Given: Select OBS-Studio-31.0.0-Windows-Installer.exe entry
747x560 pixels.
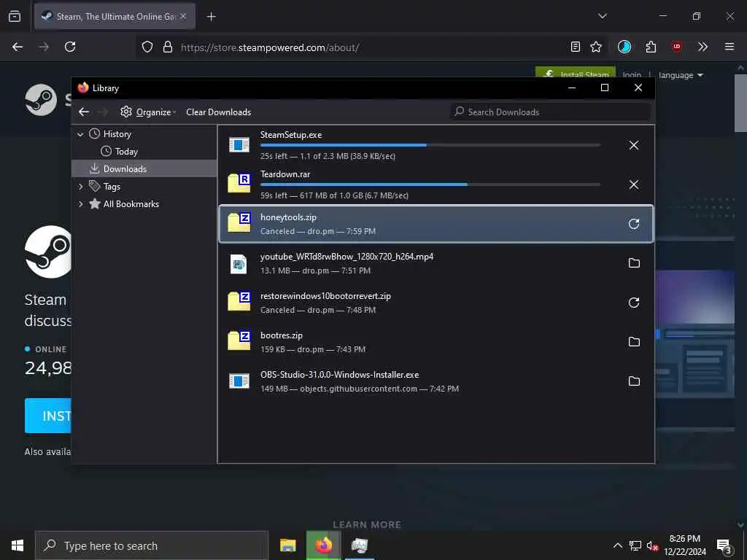Looking at the screenshot, I should pos(436,381).
